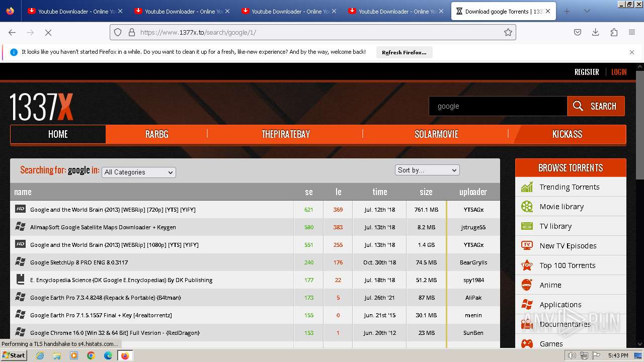644x362 pixels.
Task: Open Microsoft Edge from the taskbar
Action: [x=108, y=355]
